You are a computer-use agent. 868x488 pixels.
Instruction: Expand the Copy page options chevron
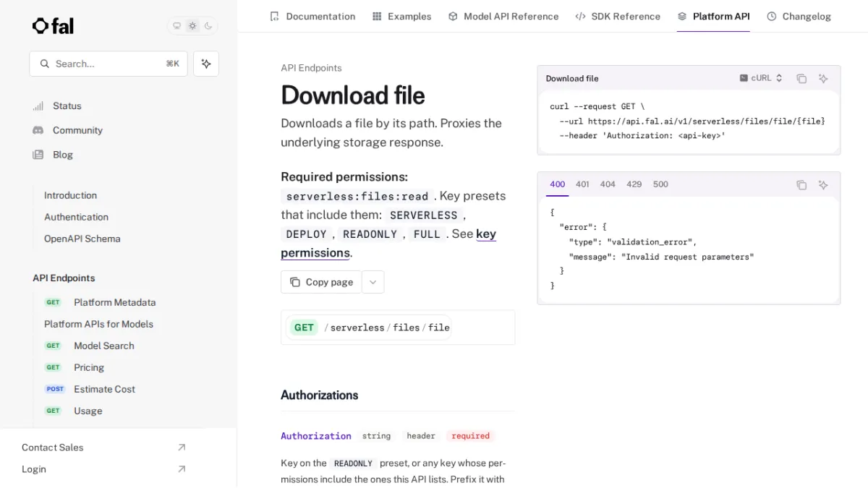pos(373,282)
